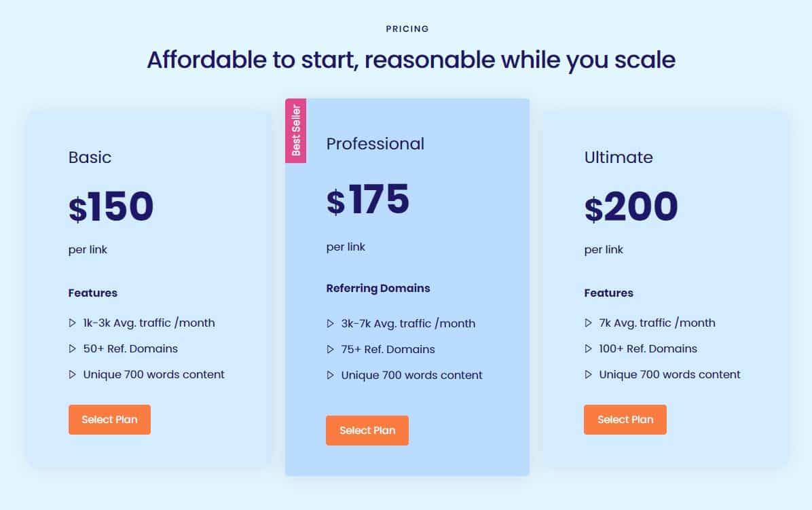
Task: Select the Professional plan button
Action: pos(367,431)
